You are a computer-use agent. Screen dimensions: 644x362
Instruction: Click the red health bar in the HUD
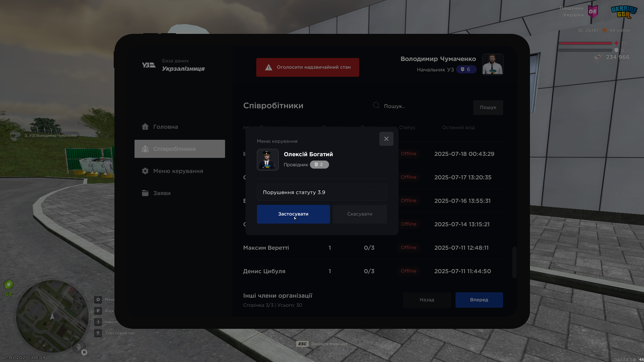[x=587, y=43]
